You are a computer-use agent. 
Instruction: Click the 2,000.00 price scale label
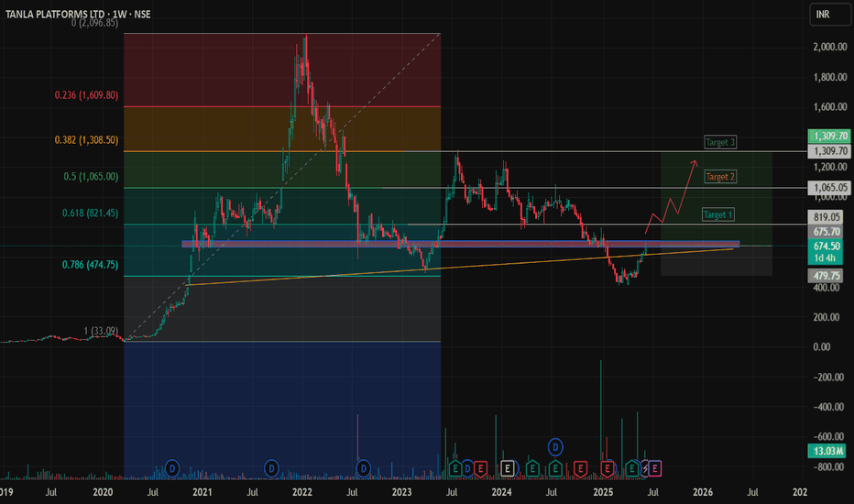coord(830,48)
